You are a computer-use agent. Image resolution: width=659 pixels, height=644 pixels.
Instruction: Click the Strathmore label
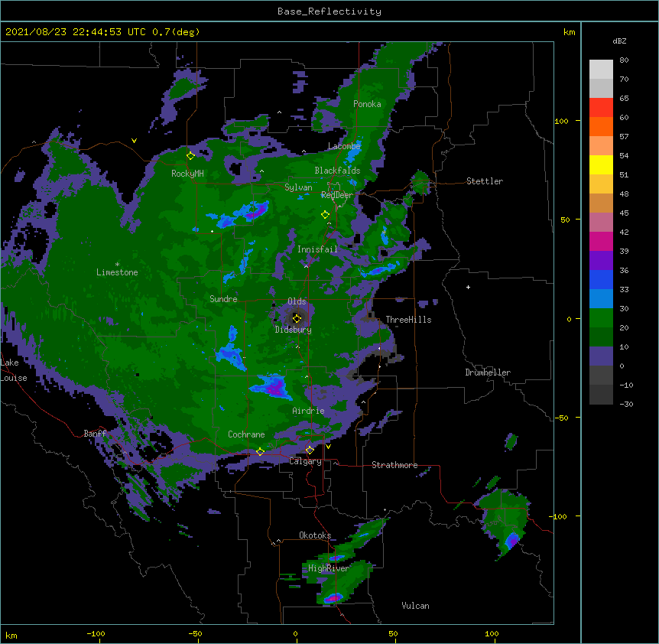[x=394, y=465]
